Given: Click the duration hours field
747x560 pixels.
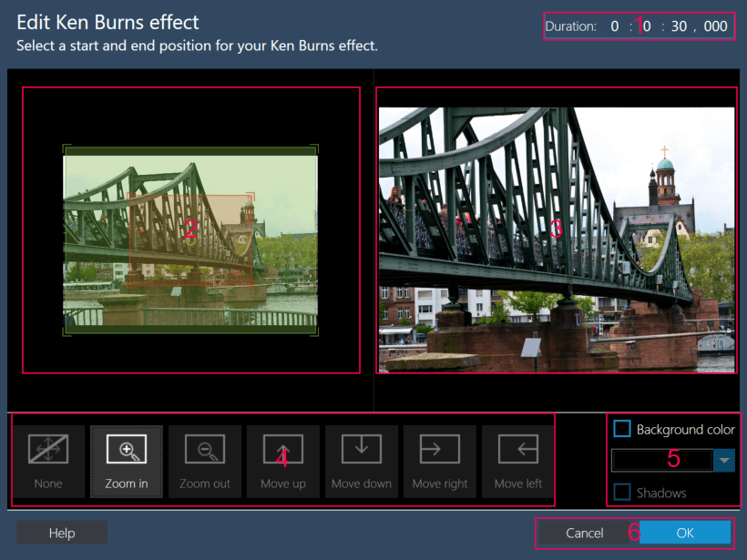Looking at the screenshot, I should click(615, 26).
